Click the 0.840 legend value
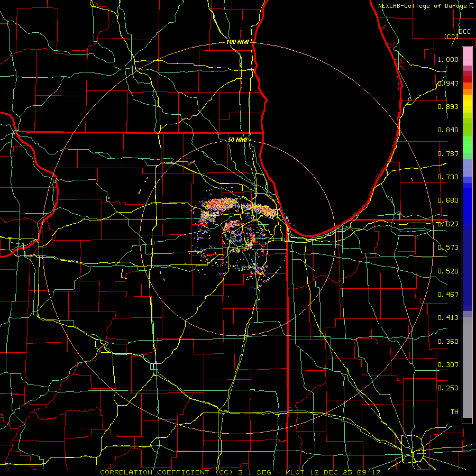 [448, 130]
